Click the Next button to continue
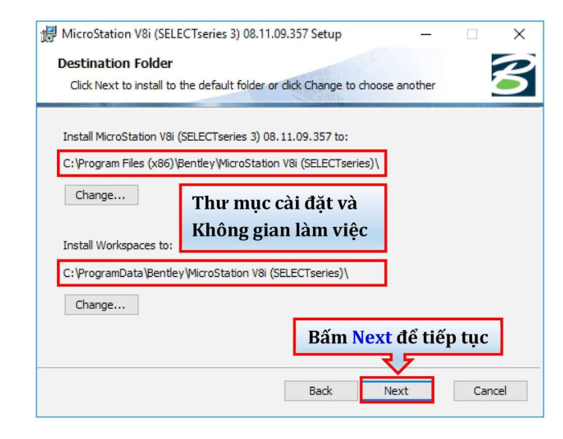This screenshot has height=439, width=563. click(x=397, y=390)
